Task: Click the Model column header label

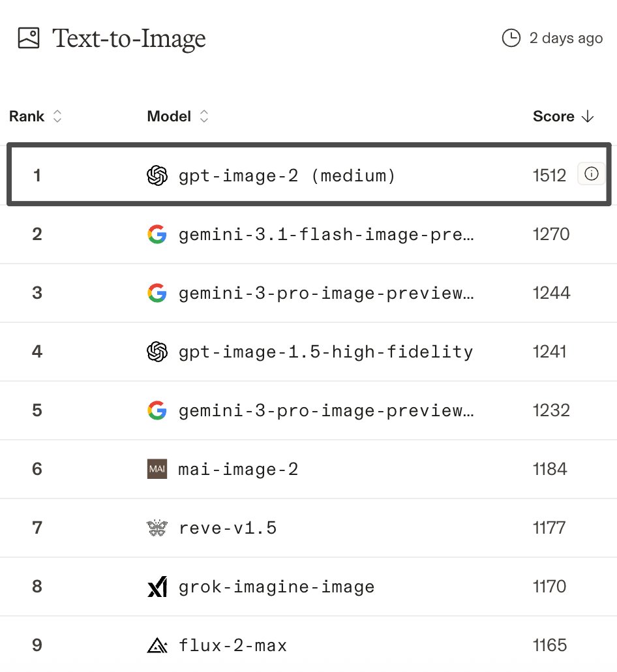Action: coord(169,117)
